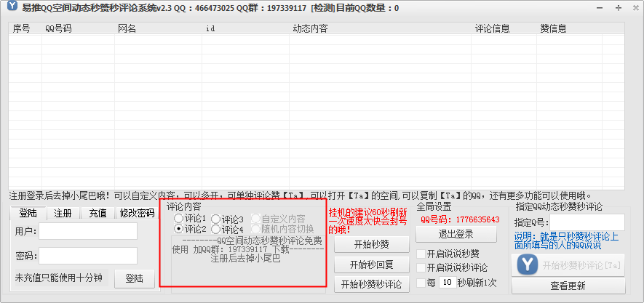Click the Y app icon in title bar
644x303 pixels.
point(12,6)
